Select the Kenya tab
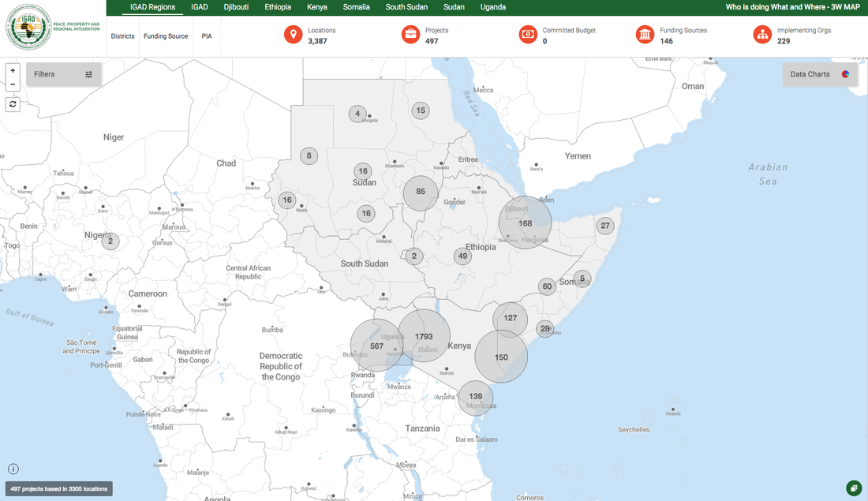The height and width of the screenshot is (501, 868). [316, 7]
